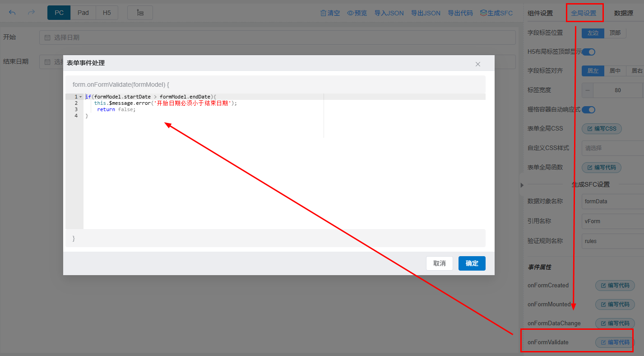Select 顶部 label position

(x=615, y=33)
